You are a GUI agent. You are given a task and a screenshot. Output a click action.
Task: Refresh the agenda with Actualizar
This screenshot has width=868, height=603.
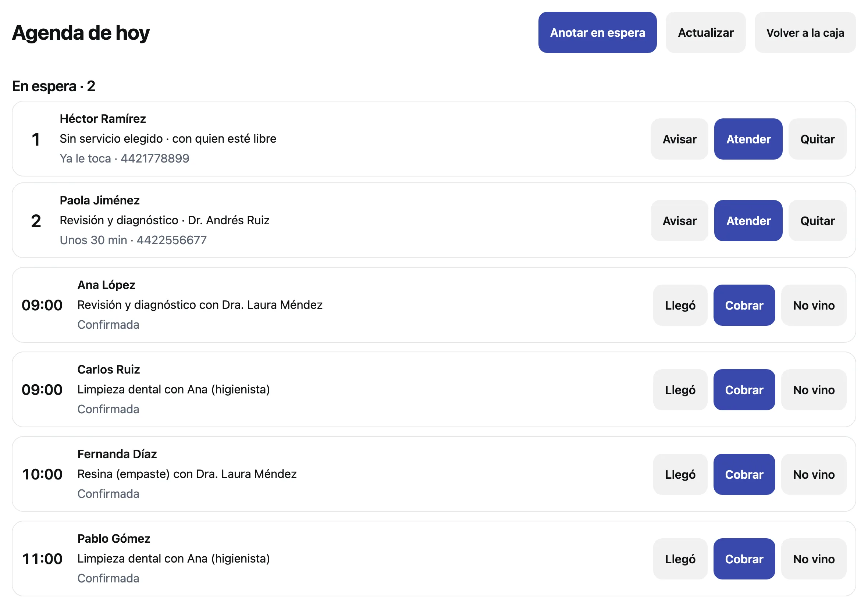tap(705, 32)
